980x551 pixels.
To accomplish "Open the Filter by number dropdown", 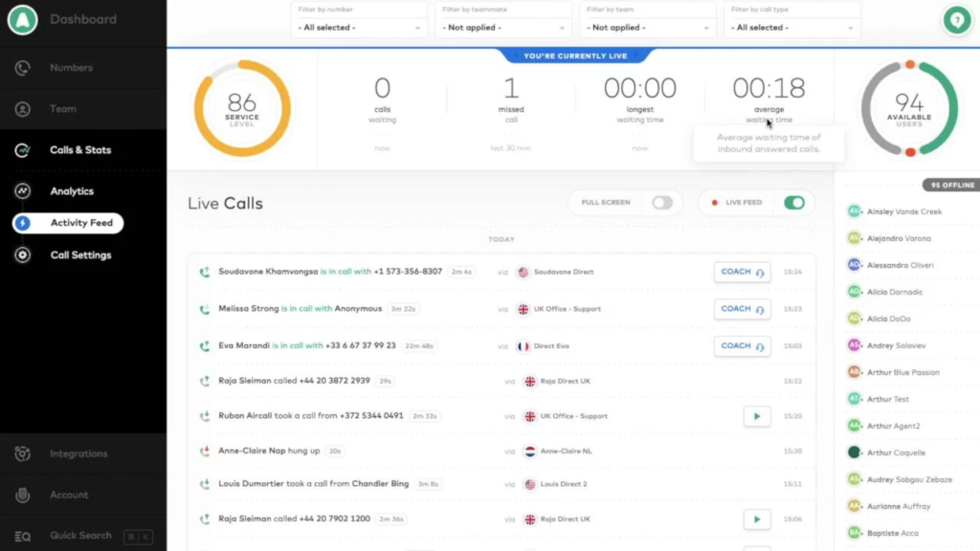I will [x=358, y=28].
